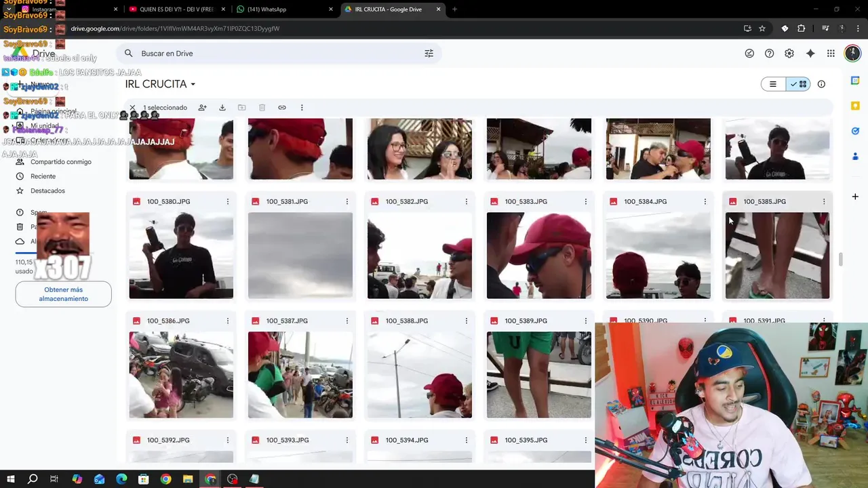
Task: Open Windows taskbar search
Action: (x=32, y=479)
